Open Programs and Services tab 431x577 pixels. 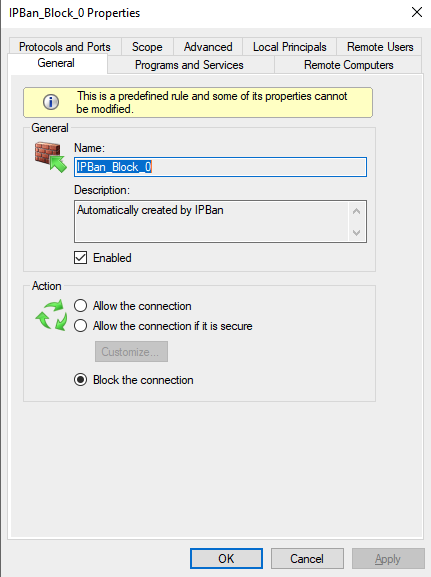point(189,65)
